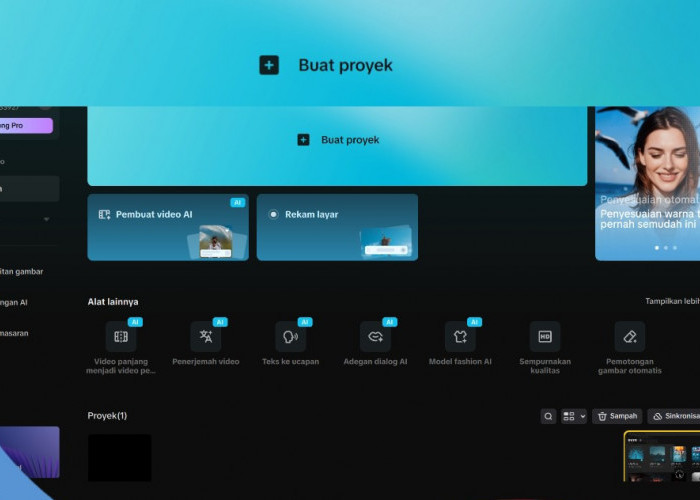Click the promotional banner with smiling woman

click(648, 180)
